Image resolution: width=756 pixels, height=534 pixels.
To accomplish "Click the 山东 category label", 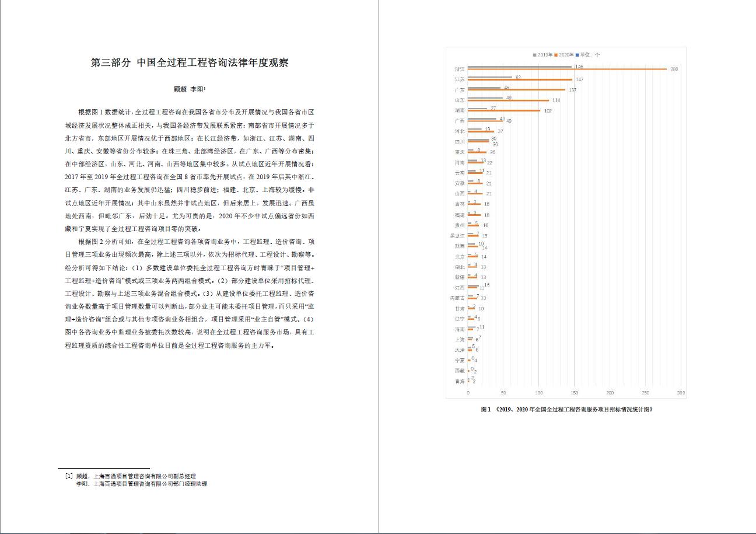I will pyautogui.click(x=460, y=100).
